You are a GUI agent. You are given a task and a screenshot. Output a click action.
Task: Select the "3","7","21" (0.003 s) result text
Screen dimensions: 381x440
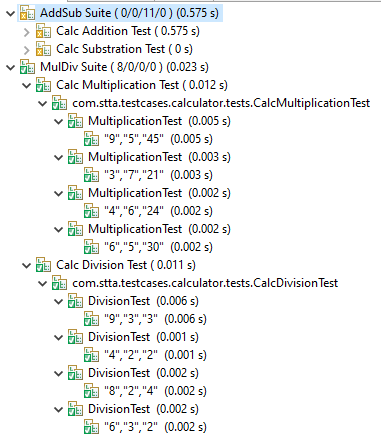pos(158,175)
